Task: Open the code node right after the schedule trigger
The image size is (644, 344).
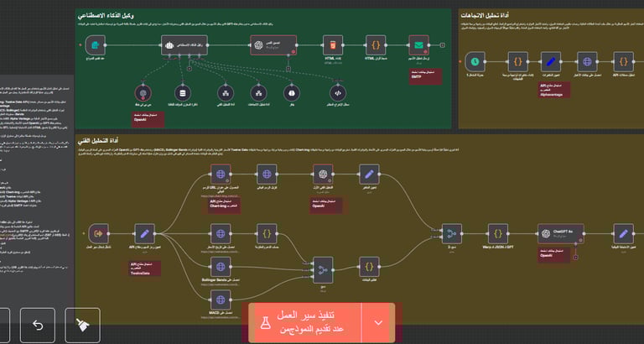Action: 518,61
